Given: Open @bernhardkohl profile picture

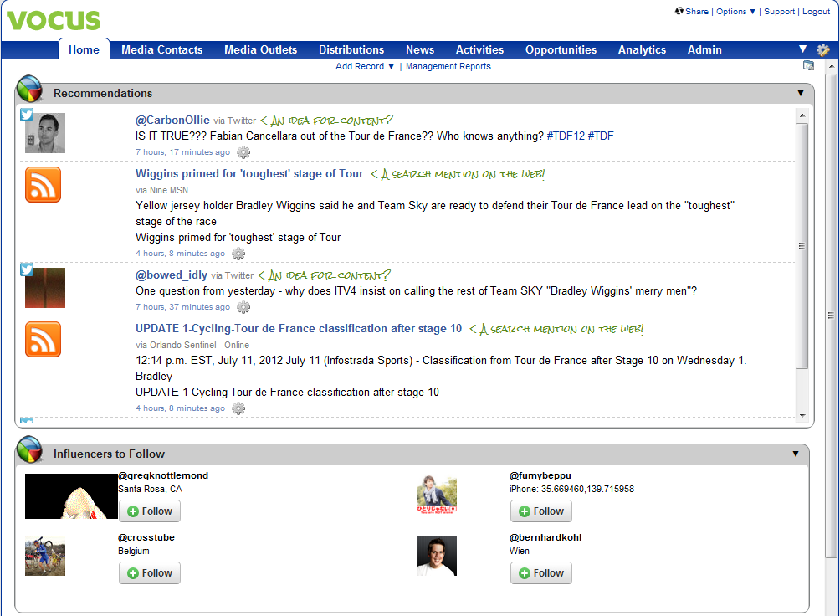Looking at the screenshot, I should 437,556.
